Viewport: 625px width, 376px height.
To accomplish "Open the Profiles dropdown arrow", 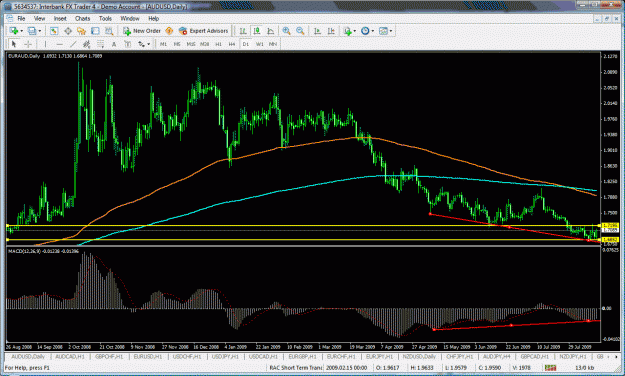I will coord(39,31).
